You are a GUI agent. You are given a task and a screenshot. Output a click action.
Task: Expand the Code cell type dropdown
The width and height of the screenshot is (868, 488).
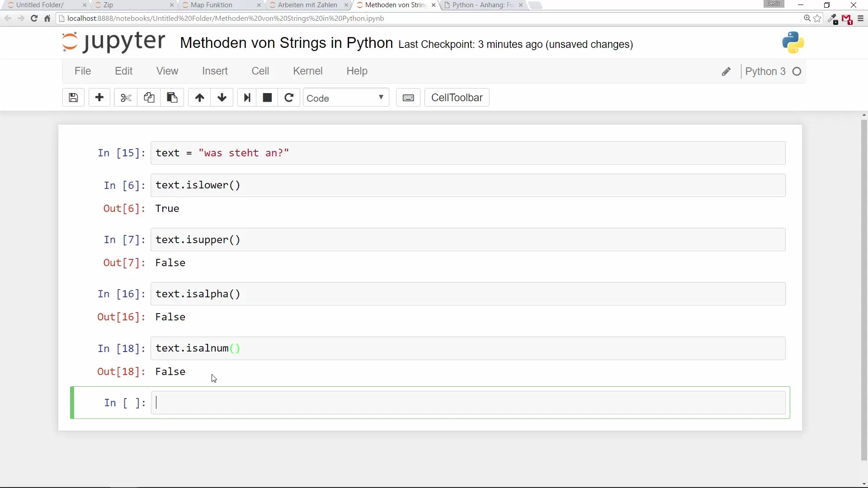[x=345, y=98]
